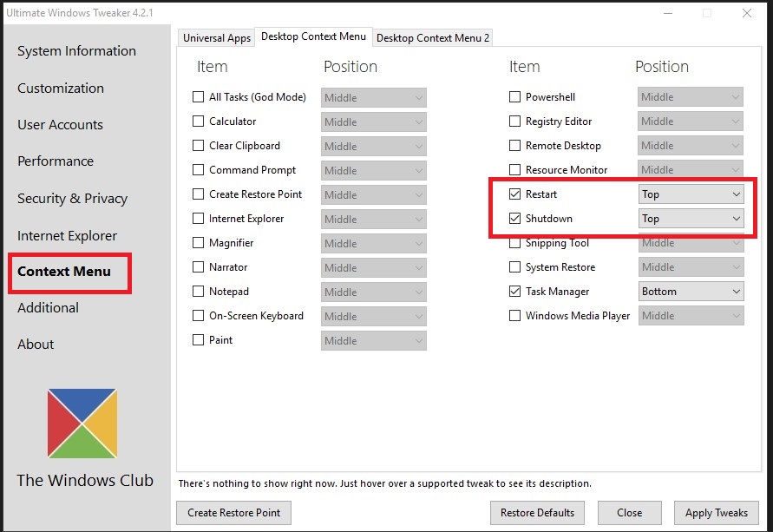The width and height of the screenshot is (773, 532).
Task: Click the Close button at bottom
Action: [x=630, y=513]
